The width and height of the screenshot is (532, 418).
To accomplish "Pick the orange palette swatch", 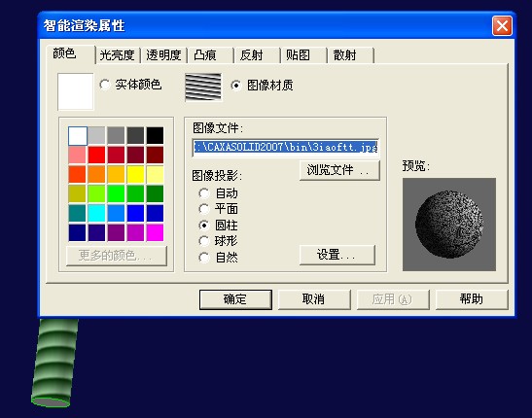I will [96, 175].
